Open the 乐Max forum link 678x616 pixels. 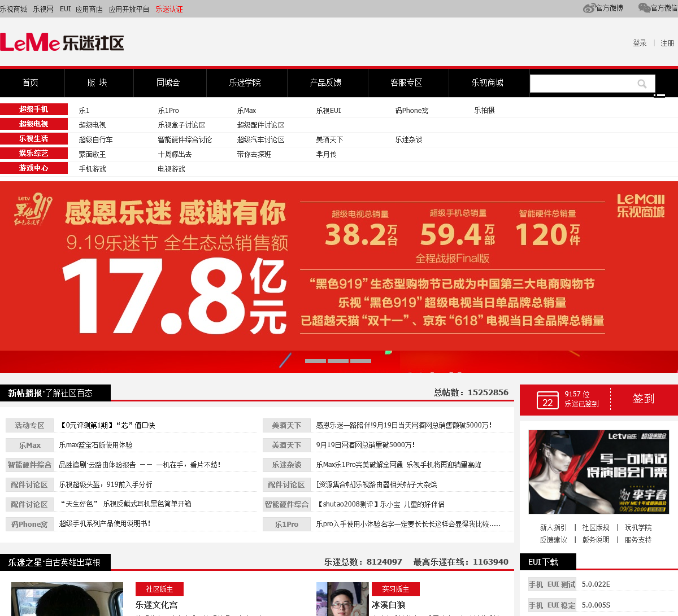[x=246, y=111]
